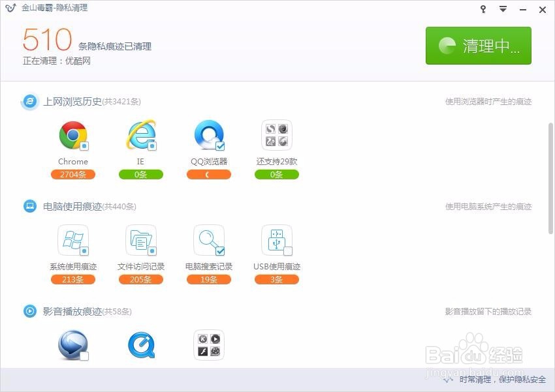Check the blue media player checkbox
555x392 pixels.
(84, 356)
